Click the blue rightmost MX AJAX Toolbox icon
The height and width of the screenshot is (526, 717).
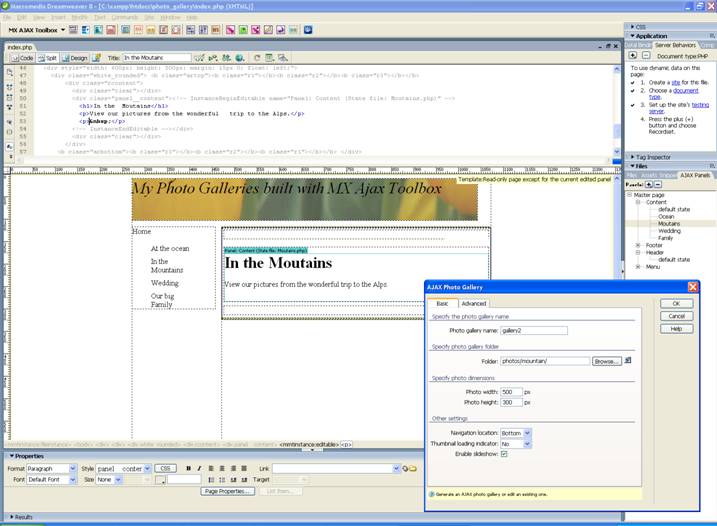coord(308,30)
